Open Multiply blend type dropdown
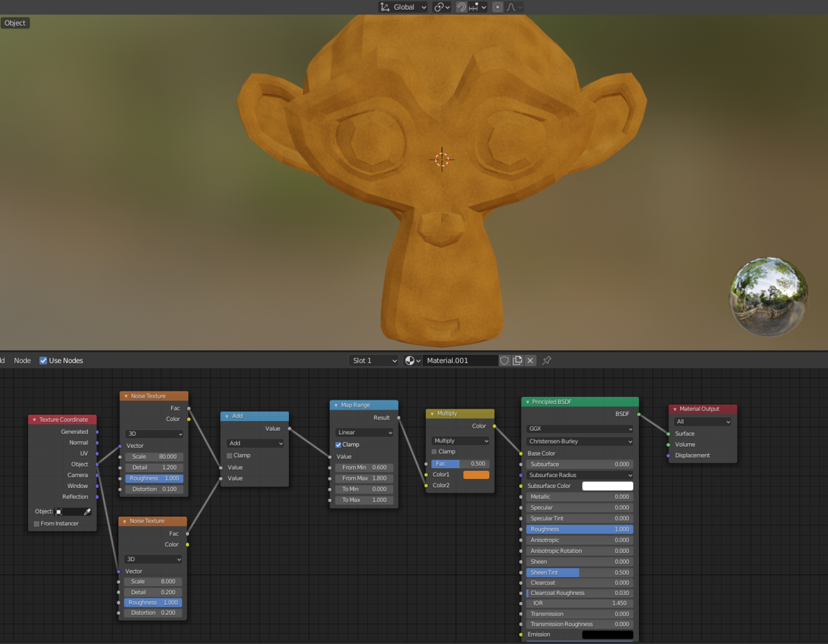Image resolution: width=828 pixels, height=644 pixels. (x=460, y=440)
